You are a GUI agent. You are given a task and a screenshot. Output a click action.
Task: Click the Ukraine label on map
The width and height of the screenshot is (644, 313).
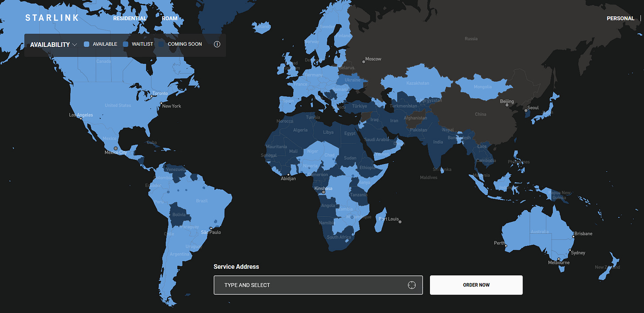[x=353, y=80]
